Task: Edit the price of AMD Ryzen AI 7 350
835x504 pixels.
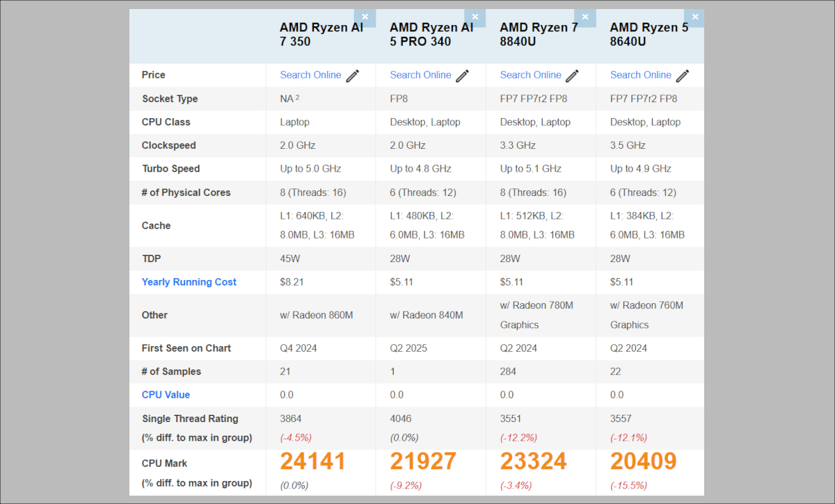Action: coord(352,75)
